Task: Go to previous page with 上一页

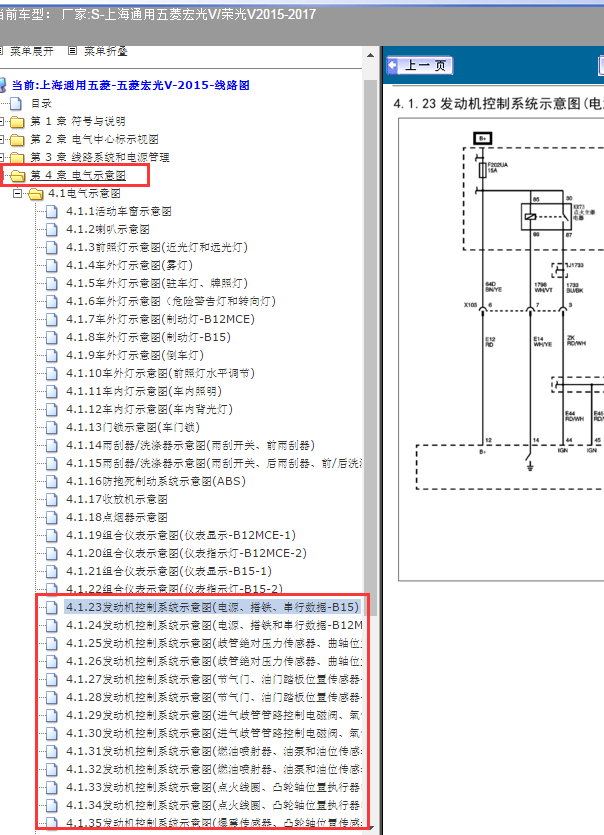Action: pyautogui.click(x=420, y=66)
